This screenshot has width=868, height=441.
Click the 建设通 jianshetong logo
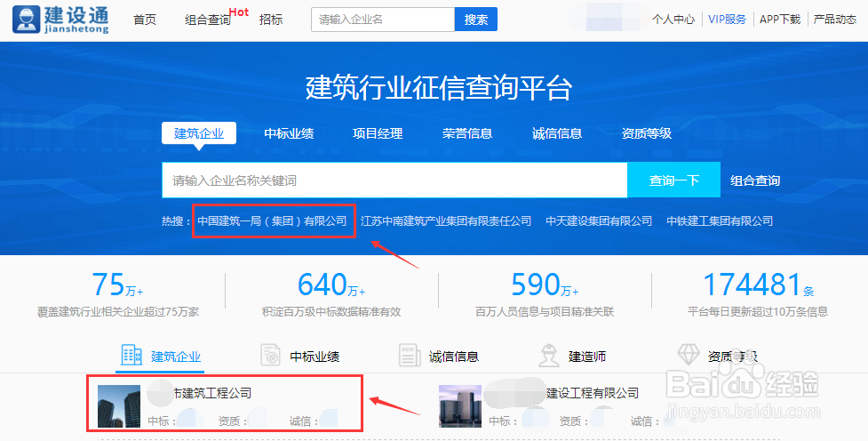[x=60, y=20]
